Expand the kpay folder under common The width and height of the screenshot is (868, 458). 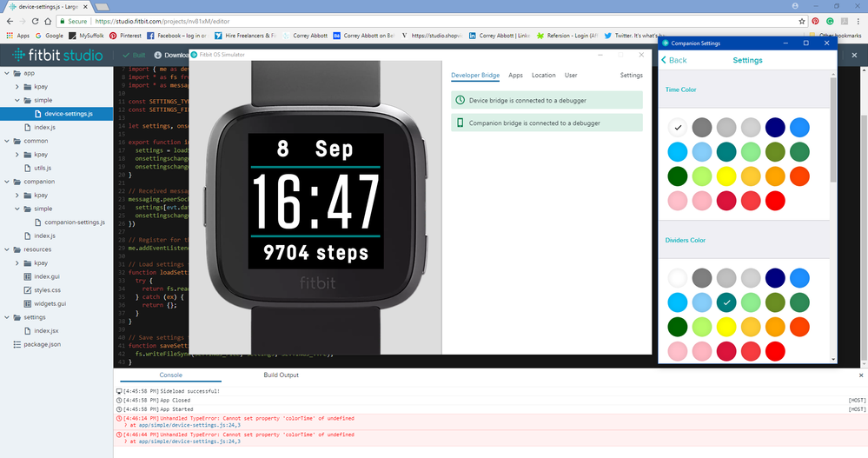coord(19,155)
